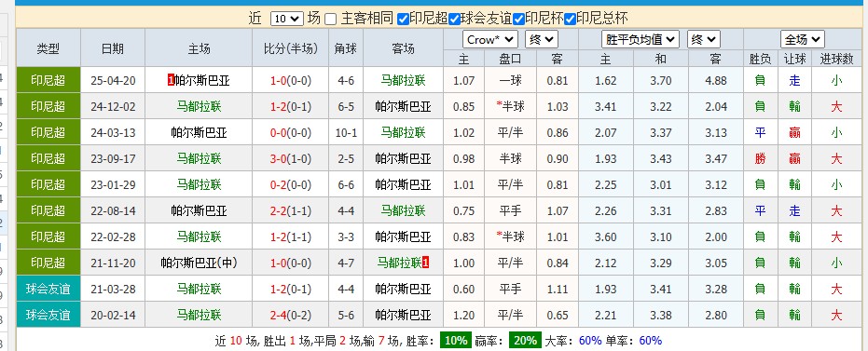Click the 走 handicap result on 25-04-20
The width and height of the screenshot is (868, 351).
795,81
